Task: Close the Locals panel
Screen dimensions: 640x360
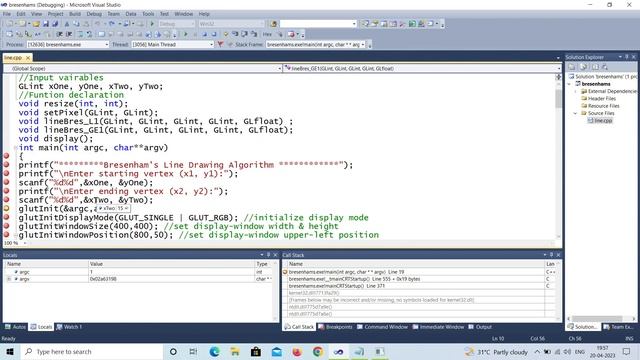Action: pyautogui.click(x=275, y=255)
